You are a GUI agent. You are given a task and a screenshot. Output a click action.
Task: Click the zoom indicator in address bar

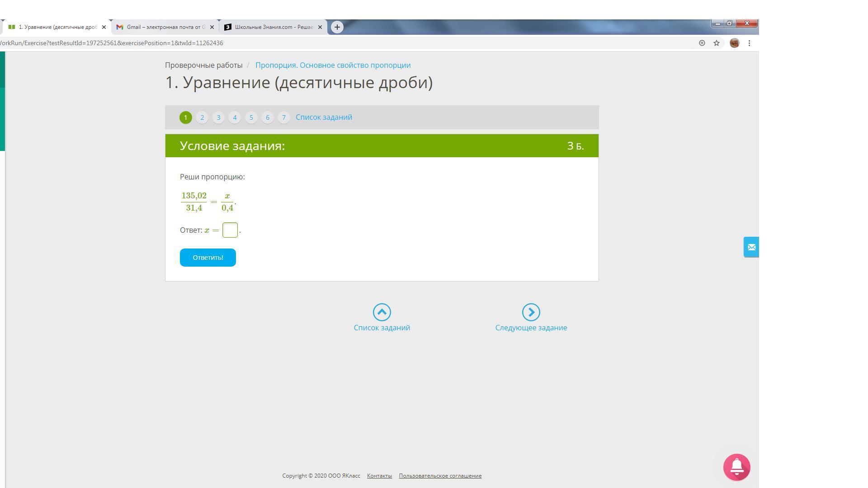(x=702, y=43)
